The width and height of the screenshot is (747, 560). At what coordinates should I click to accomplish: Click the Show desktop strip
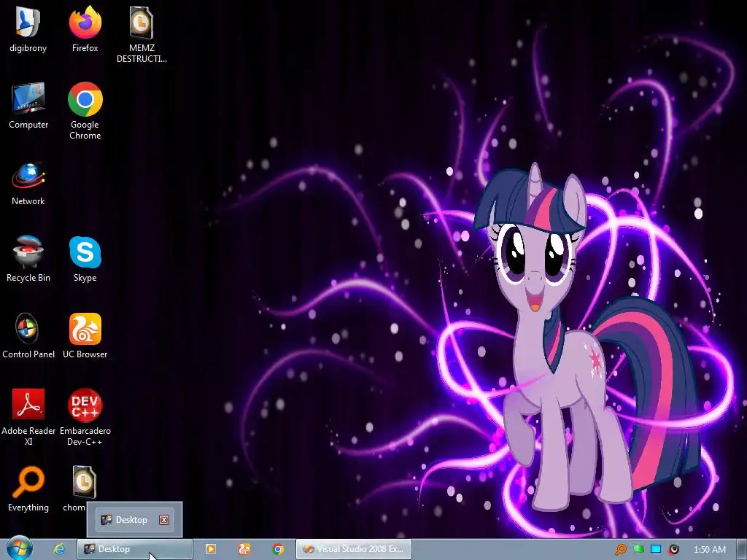[742, 550]
